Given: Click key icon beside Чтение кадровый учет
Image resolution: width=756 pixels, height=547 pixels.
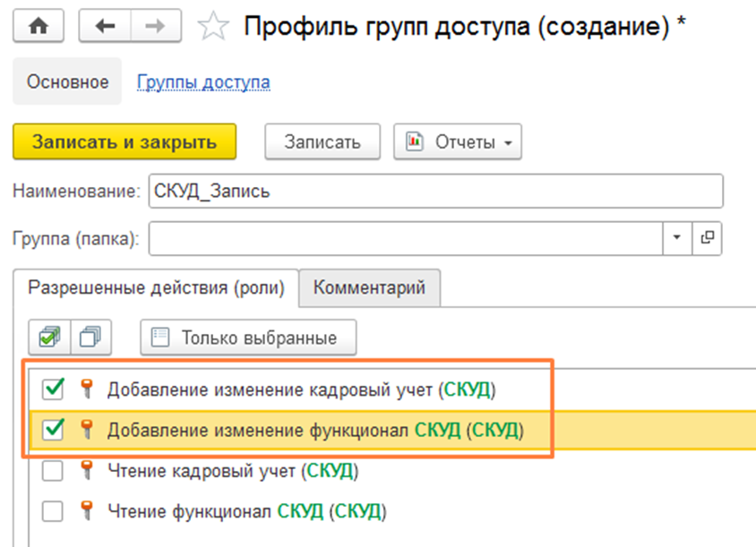Looking at the screenshot, I should [87, 470].
